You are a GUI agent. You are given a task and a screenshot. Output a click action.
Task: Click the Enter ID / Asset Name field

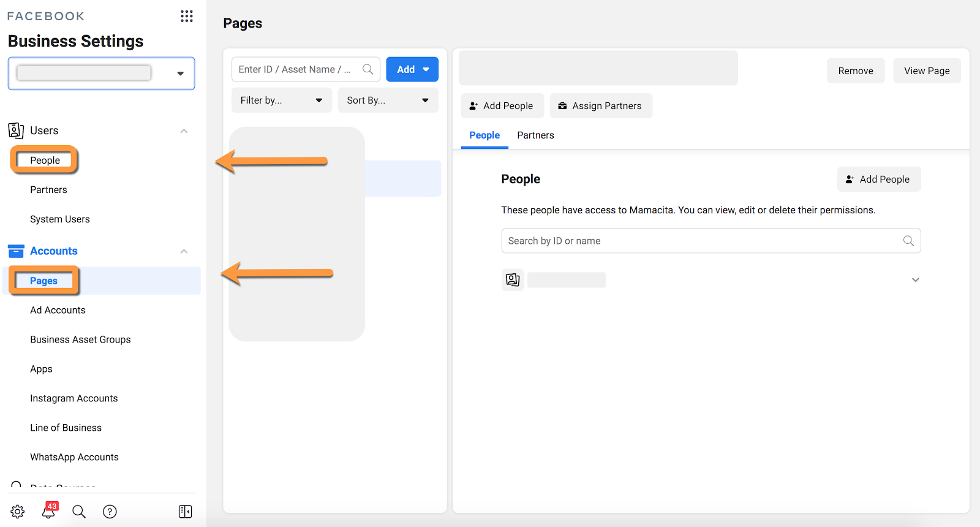coord(297,70)
